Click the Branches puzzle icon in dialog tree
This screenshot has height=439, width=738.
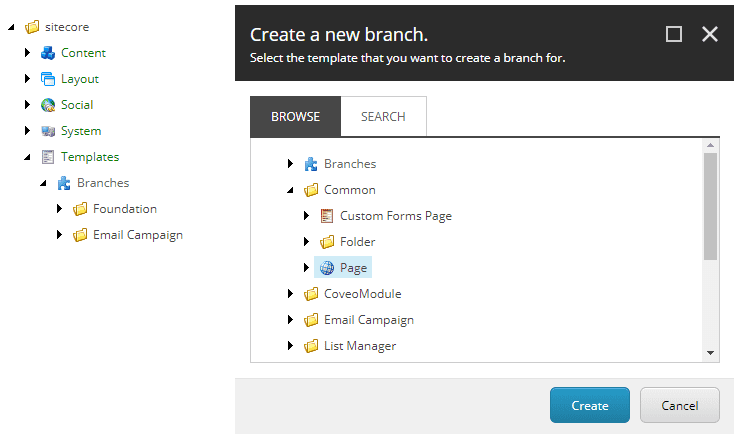pyautogui.click(x=311, y=164)
